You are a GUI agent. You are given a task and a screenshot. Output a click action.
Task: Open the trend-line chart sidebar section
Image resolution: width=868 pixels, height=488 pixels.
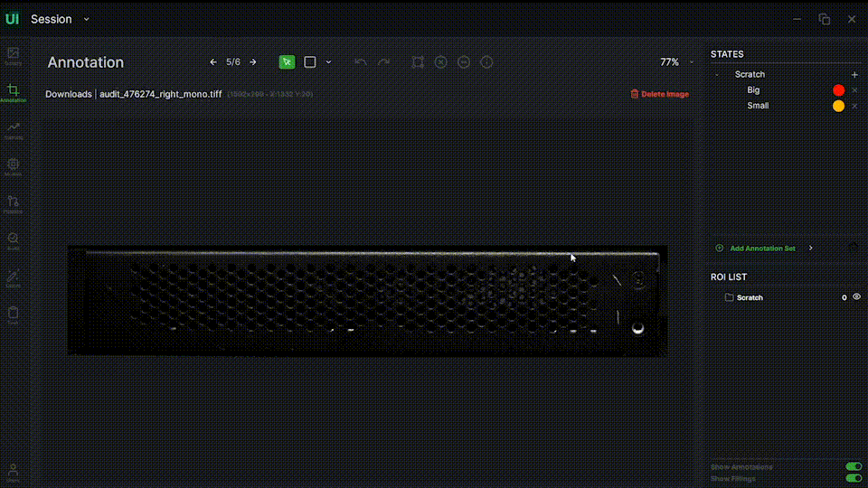click(x=14, y=130)
